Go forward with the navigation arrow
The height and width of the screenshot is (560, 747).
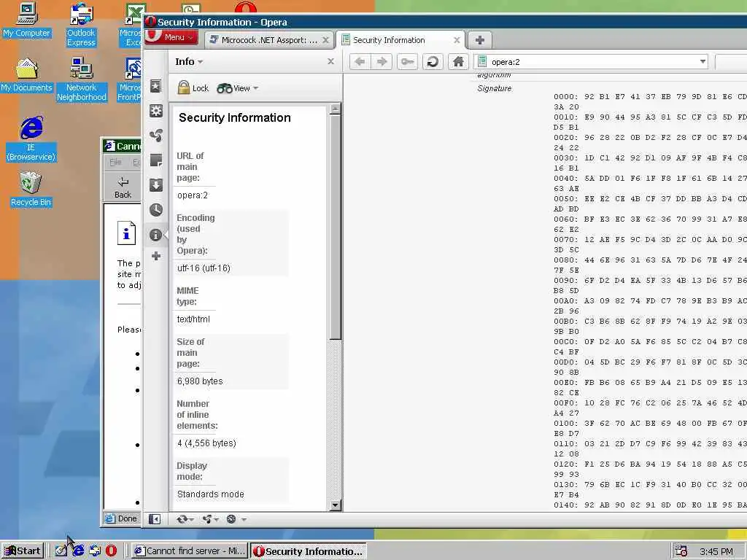(382, 61)
